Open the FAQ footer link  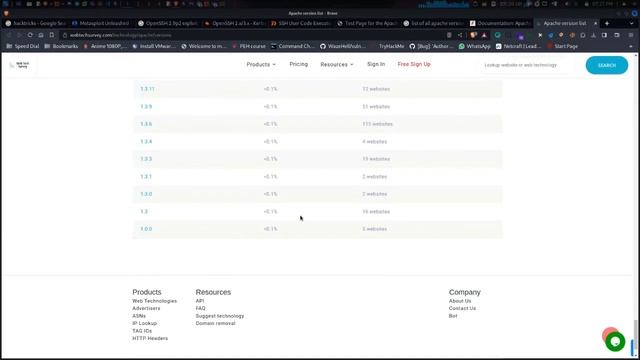click(x=200, y=309)
